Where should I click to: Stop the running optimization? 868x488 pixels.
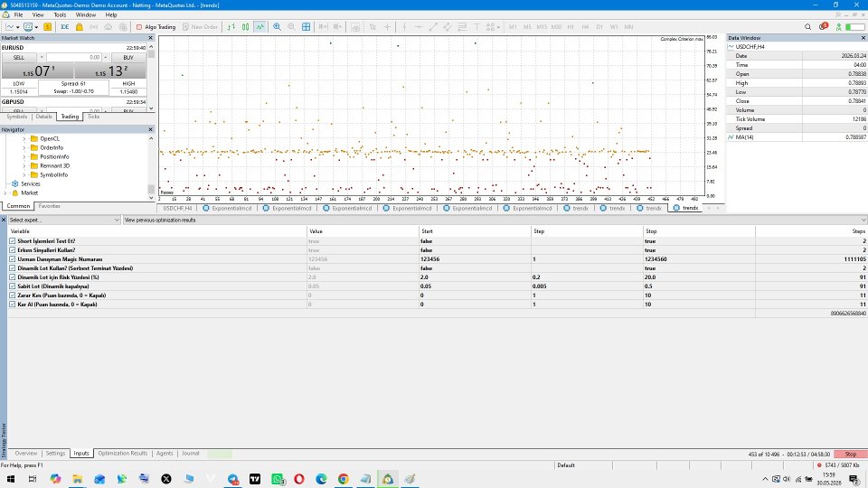coord(850,454)
